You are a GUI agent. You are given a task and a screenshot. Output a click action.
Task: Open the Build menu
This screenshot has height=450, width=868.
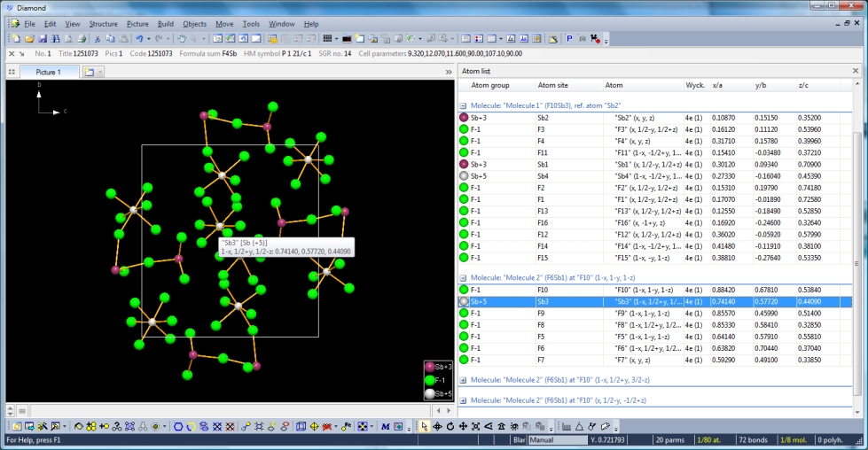(x=165, y=24)
